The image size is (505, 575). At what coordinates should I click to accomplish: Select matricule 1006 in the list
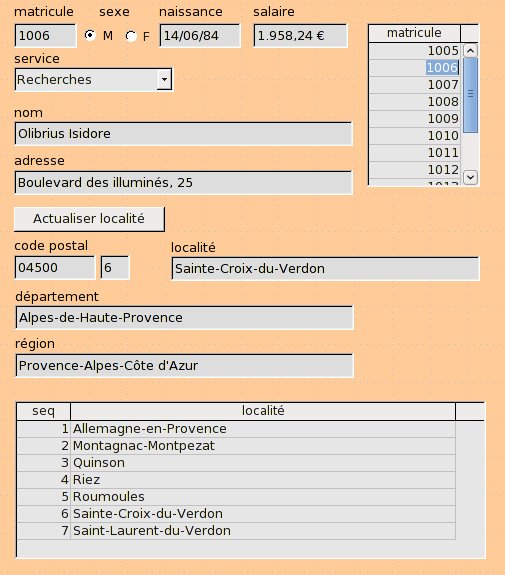[414, 68]
